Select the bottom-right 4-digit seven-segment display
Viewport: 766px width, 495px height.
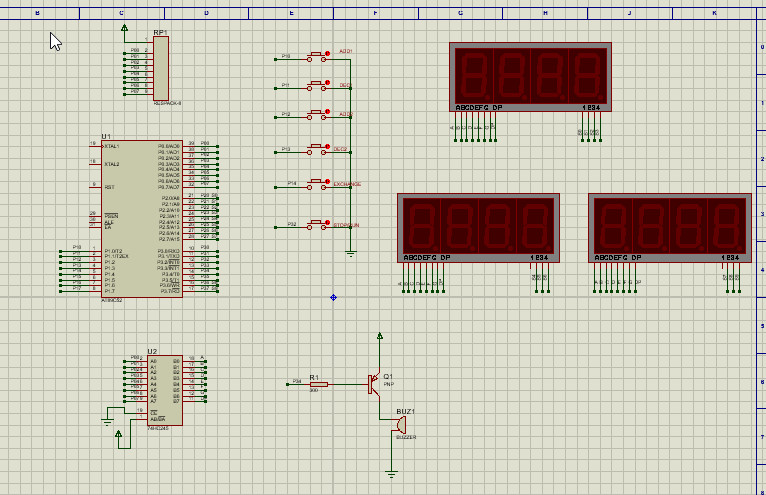point(670,228)
